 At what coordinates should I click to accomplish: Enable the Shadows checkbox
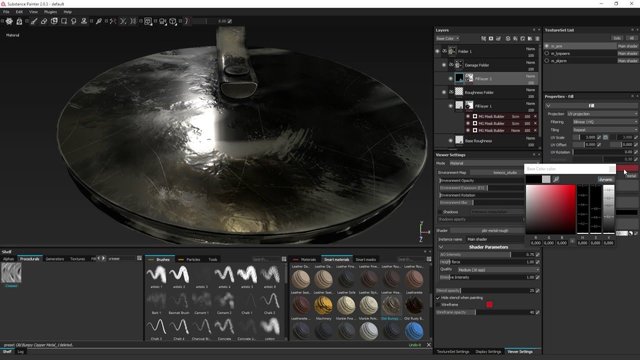tap(440, 212)
